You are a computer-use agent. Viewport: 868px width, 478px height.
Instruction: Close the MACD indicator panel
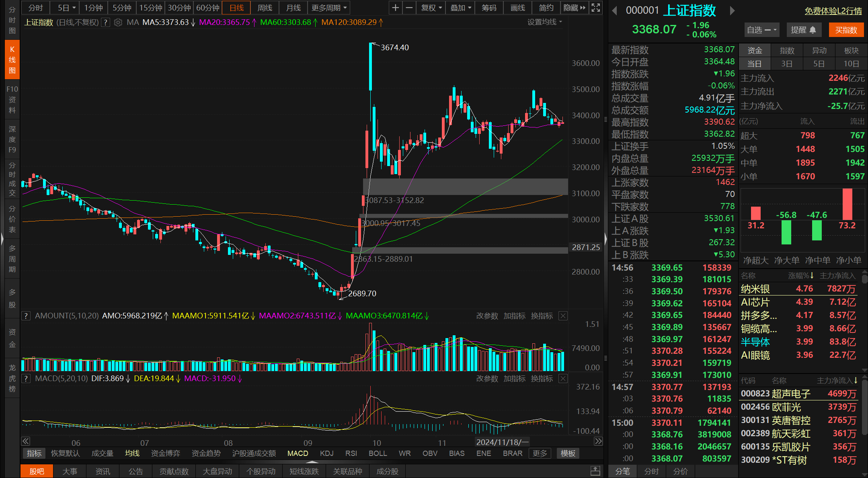[x=563, y=379]
